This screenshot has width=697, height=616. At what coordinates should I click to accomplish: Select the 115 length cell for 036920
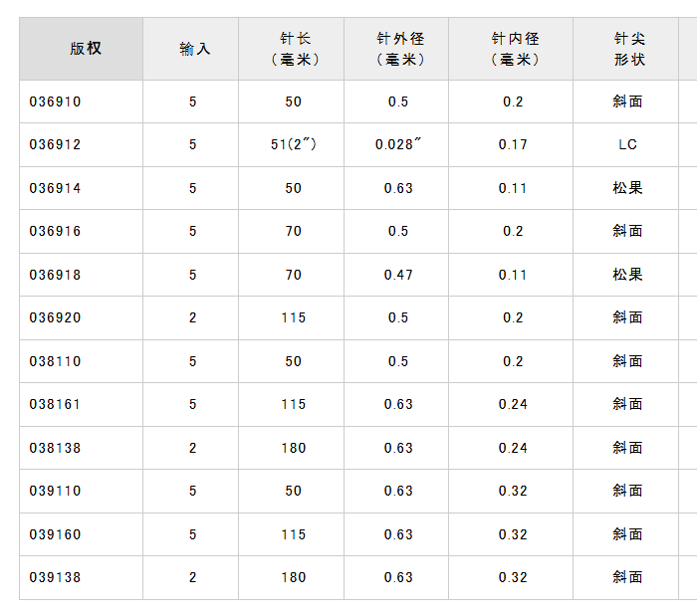[x=294, y=318]
